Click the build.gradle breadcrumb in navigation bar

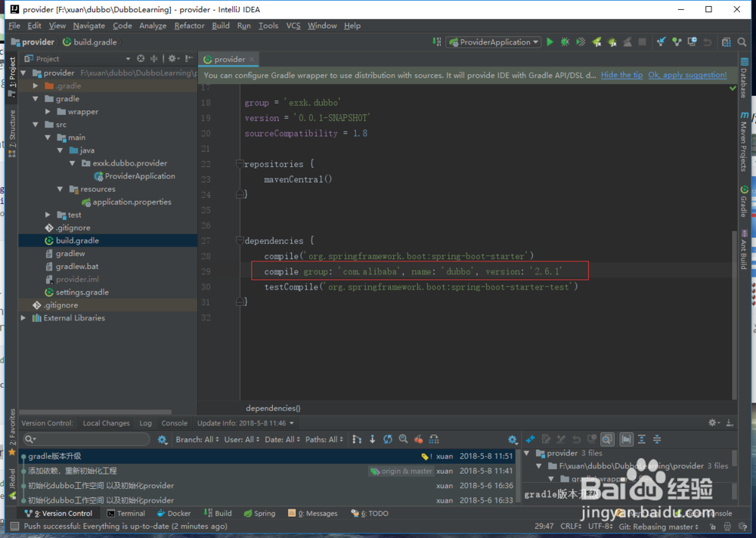[90, 42]
